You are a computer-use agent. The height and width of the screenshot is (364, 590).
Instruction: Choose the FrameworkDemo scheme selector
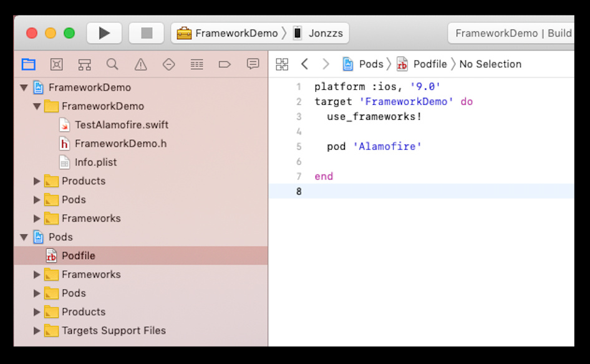point(228,33)
